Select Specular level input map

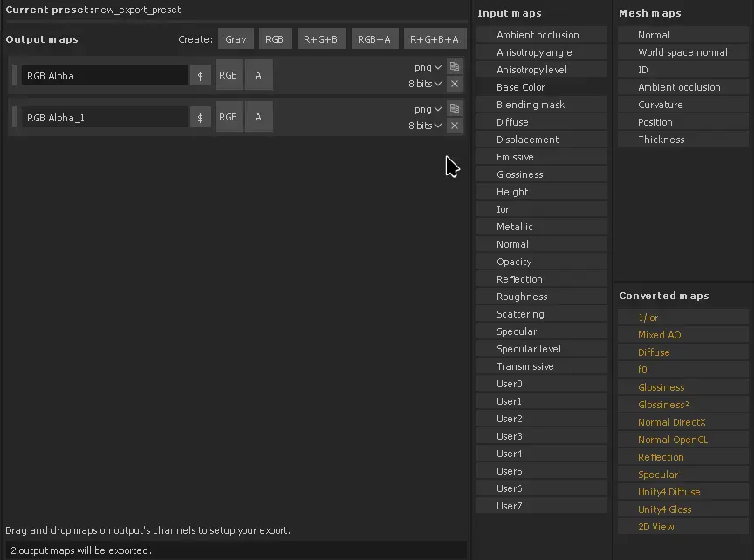[542, 349]
